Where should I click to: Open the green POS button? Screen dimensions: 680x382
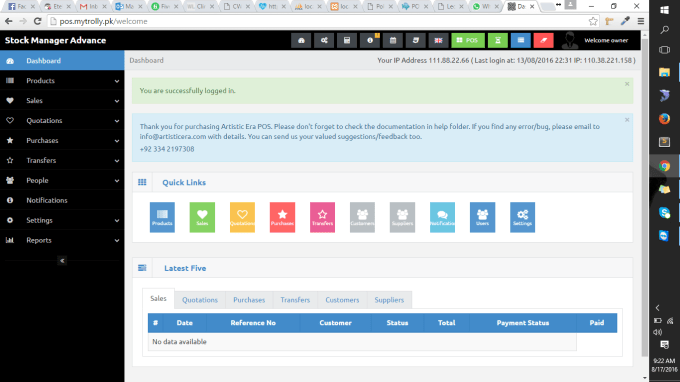[468, 40]
